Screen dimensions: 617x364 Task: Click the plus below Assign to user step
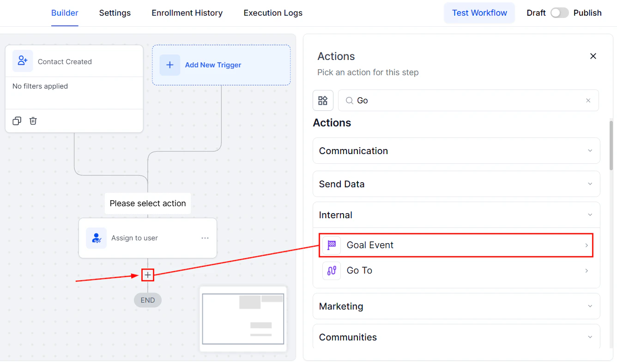tap(147, 274)
